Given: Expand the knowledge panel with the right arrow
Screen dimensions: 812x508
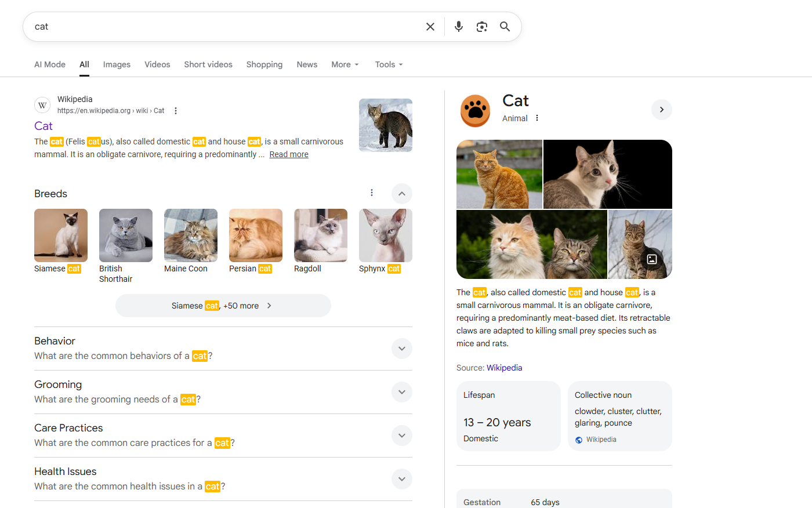Looking at the screenshot, I should (661, 109).
